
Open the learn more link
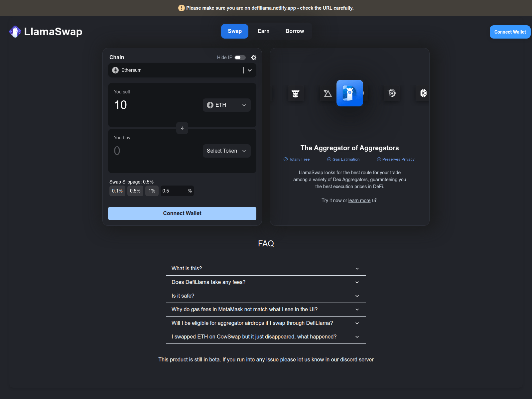click(359, 200)
